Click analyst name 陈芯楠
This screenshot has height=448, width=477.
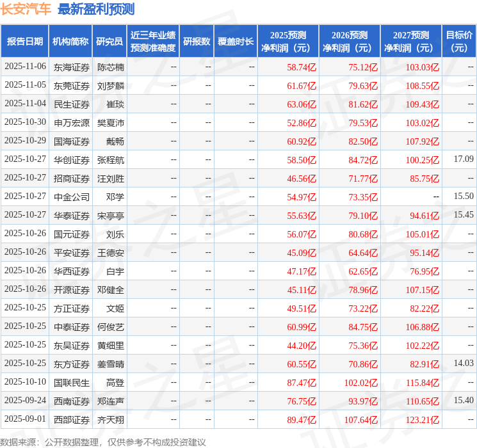[x=111, y=67]
